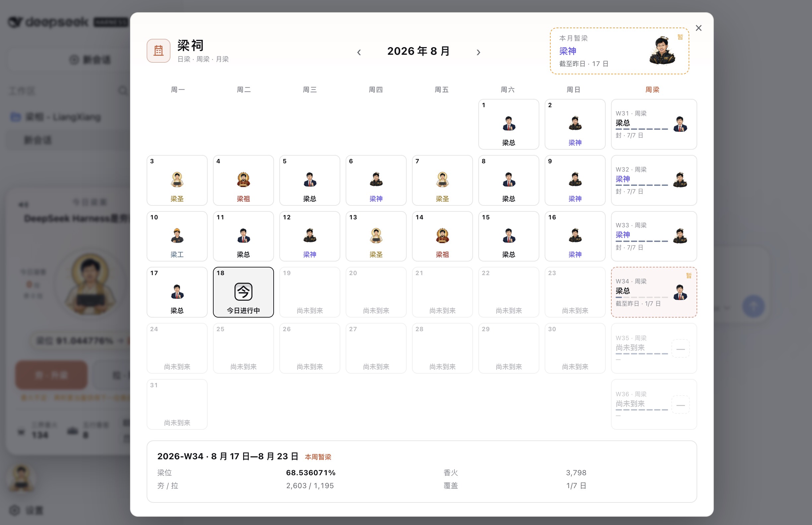This screenshot has width=812, height=525.
Task: Open the W33 周梁 weekly card
Action: pyautogui.click(x=654, y=236)
